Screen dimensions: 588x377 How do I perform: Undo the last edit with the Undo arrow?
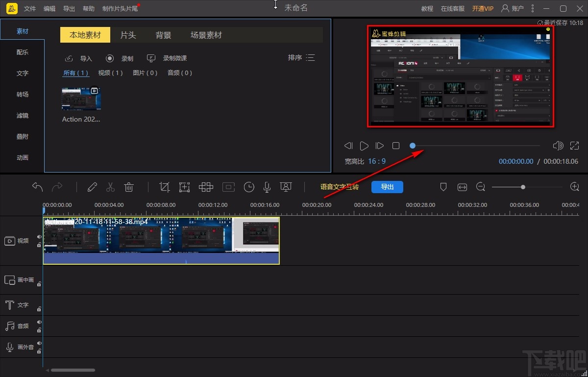(37, 187)
